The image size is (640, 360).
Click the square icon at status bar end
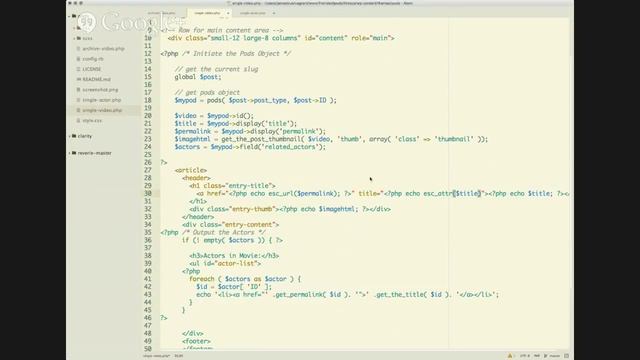click(x=567, y=356)
